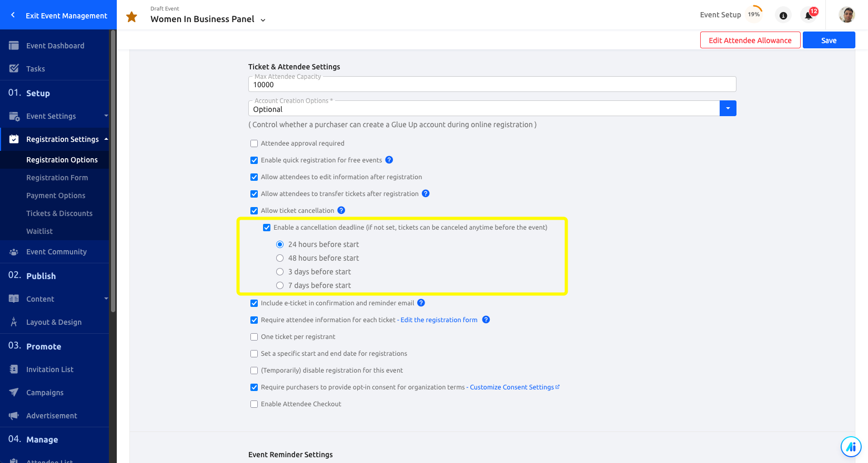
Task: Click the Content icon in the sidebar
Action: click(14, 299)
